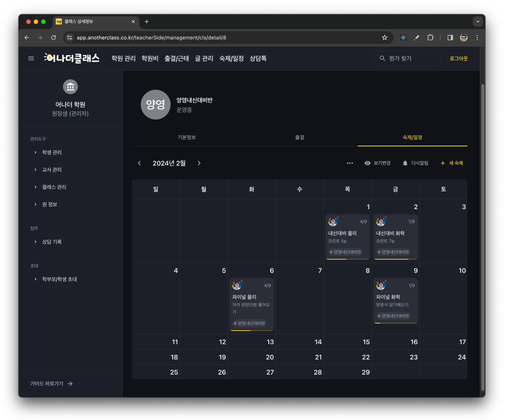Click the browser address bar URL
513x420 pixels.
[152, 37]
